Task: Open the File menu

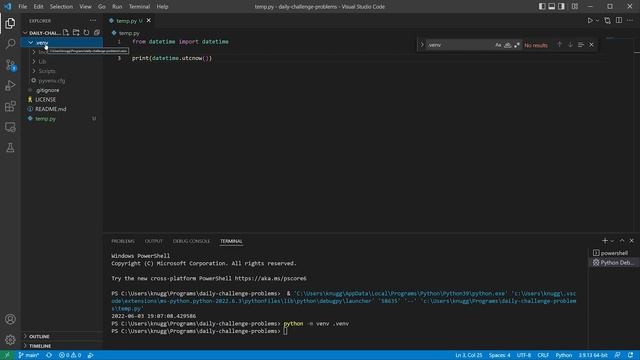Action: coord(22,7)
